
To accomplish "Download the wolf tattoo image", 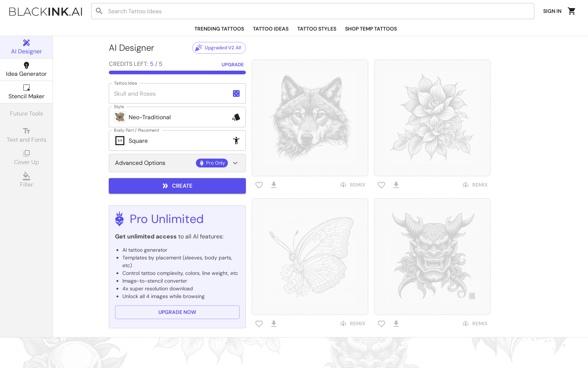I will (274, 185).
